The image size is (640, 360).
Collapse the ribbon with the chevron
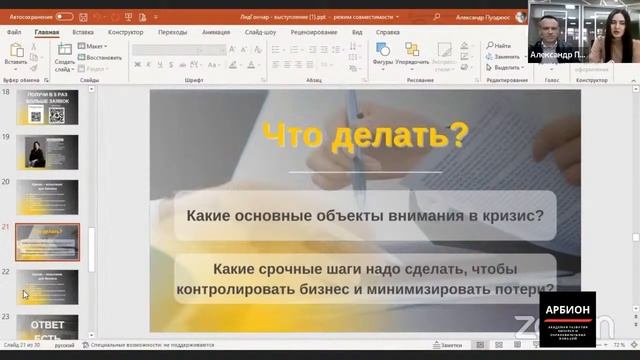coord(633,81)
